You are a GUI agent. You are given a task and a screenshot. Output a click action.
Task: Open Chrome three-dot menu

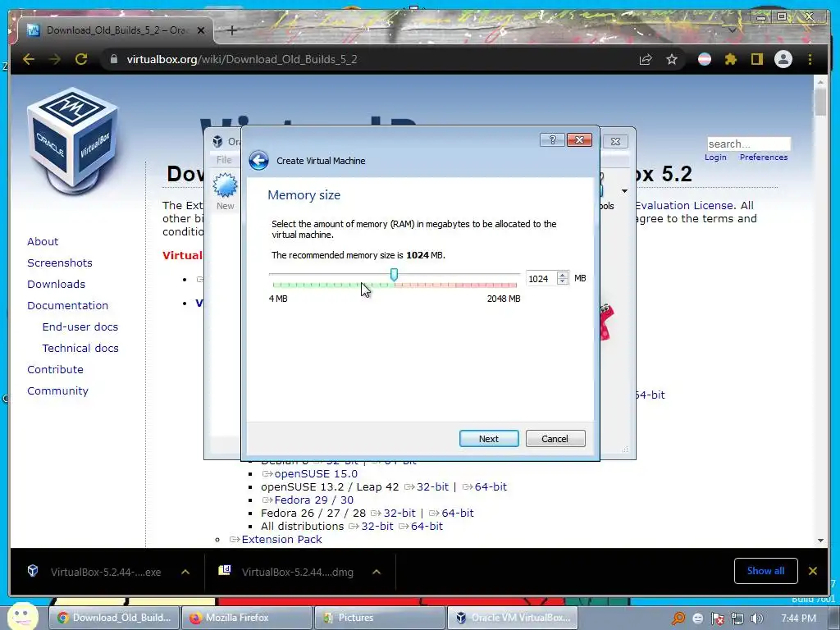(x=810, y=59)
